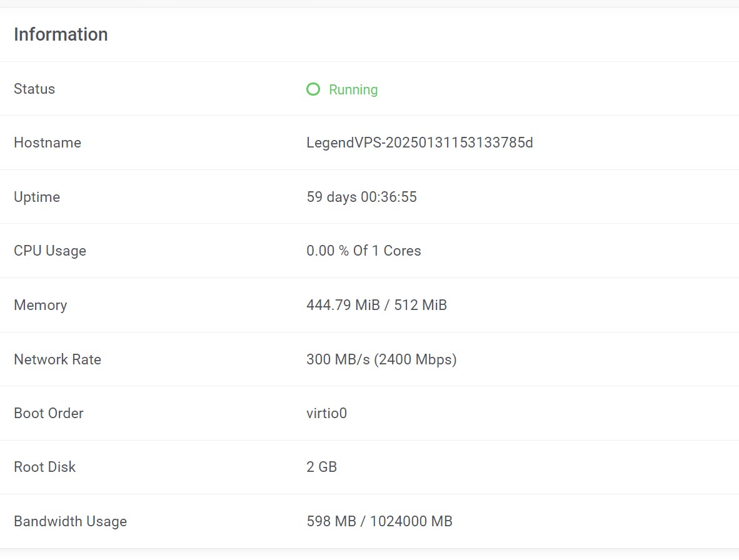Screen dimensions: 739x560
Task: Select the green 'Running' status text
Action: coord(353,89)
